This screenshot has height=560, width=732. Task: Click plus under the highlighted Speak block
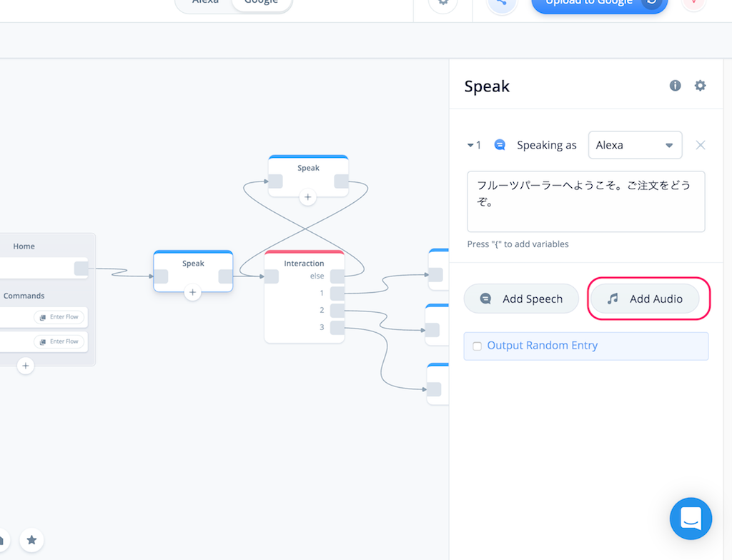pos(192,292)
